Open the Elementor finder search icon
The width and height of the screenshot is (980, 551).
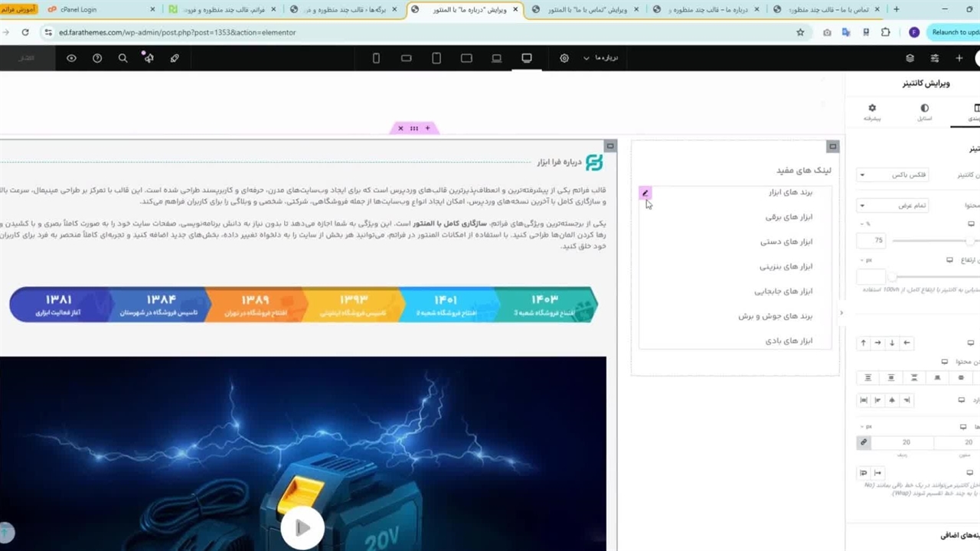122,58
